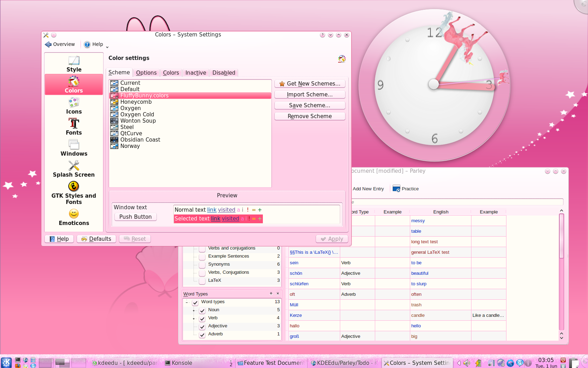The height and width of the screenshot is (368, 588).
Task: Open the Icons settings category
Action: [74, 106]
